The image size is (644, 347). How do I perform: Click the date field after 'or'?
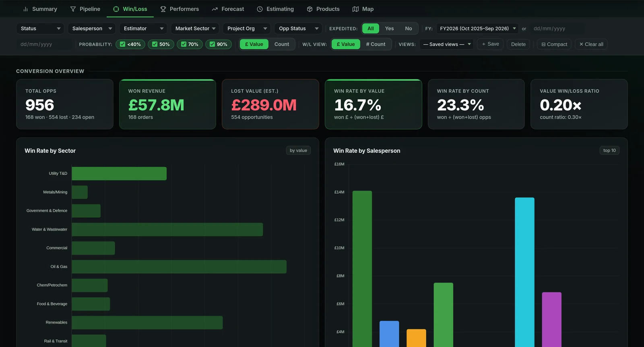(557, 29)
